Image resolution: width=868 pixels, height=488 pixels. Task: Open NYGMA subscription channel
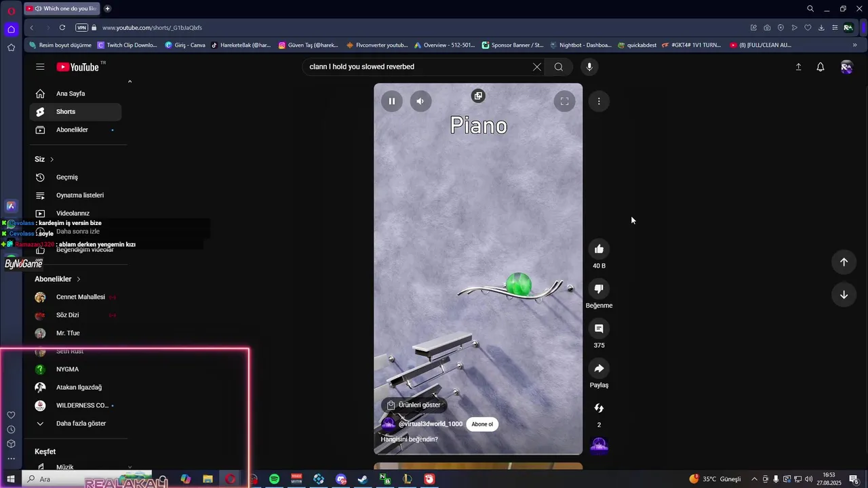tap(75, 369)
